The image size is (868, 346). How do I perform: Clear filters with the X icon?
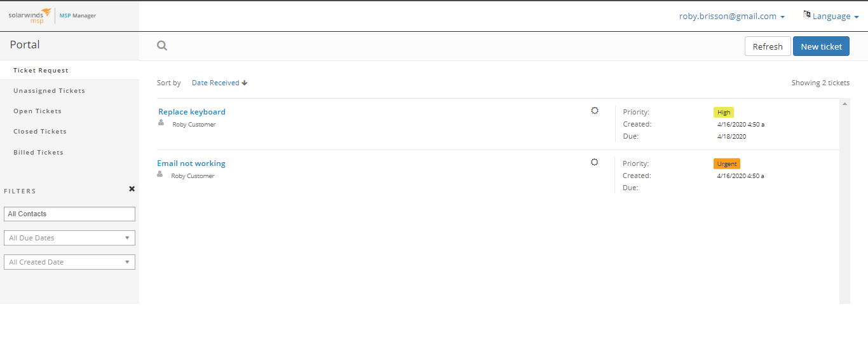coord(132,189)
